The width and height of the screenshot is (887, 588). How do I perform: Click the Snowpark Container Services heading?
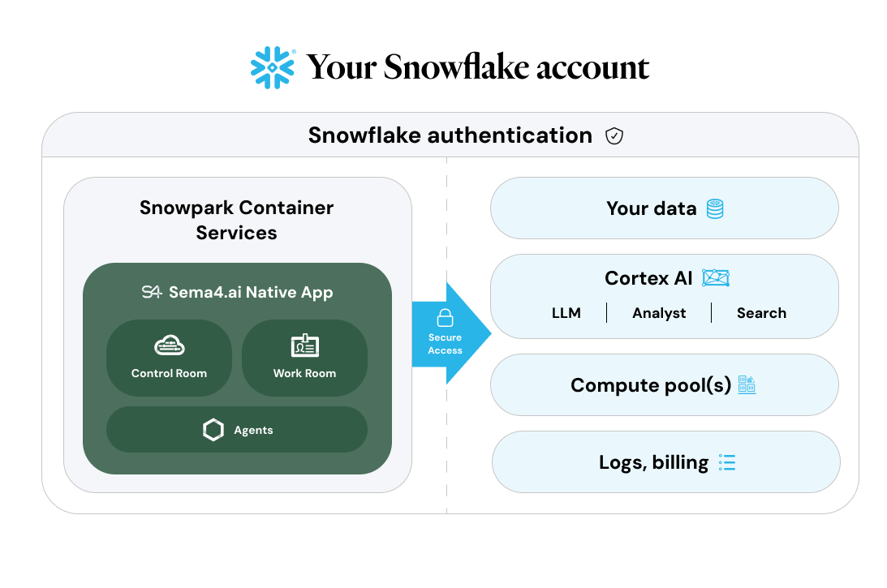click(236, 220)
